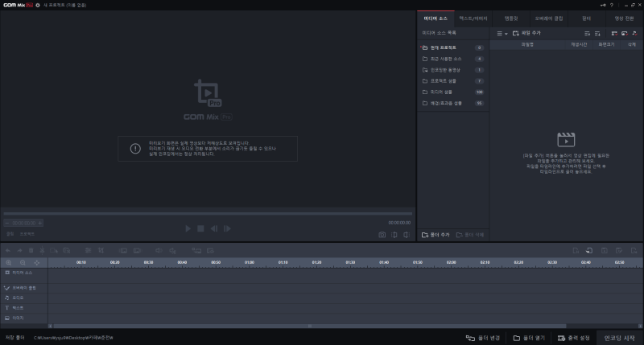The image size is (644, 345).
Task: Click 인코딩 시작 start encoding button
Action: click(620, 338)
